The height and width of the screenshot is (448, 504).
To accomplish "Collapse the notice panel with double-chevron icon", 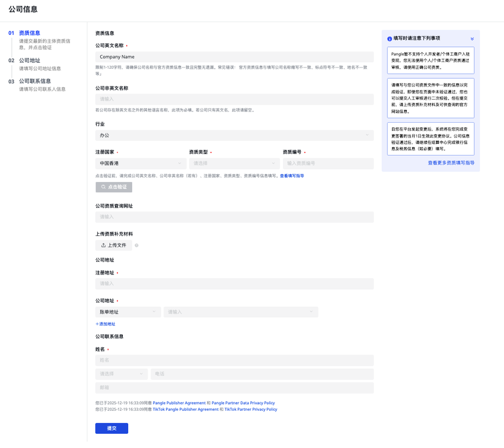I will click(x=472, y=39).
